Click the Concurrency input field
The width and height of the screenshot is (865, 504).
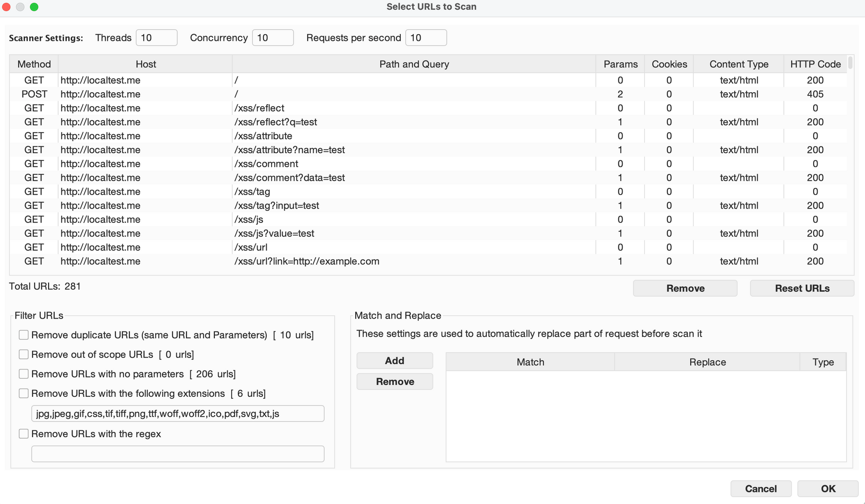(272, 38)
